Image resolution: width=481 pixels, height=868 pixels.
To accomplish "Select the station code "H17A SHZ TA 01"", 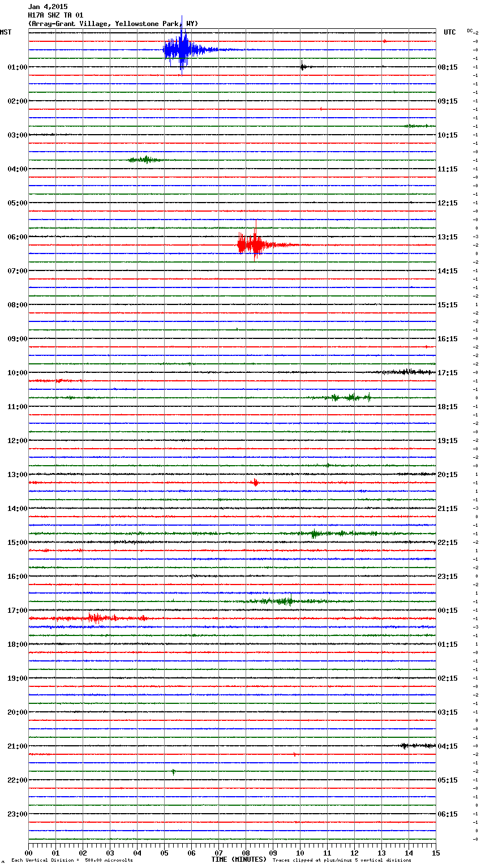I will [55, 15].
